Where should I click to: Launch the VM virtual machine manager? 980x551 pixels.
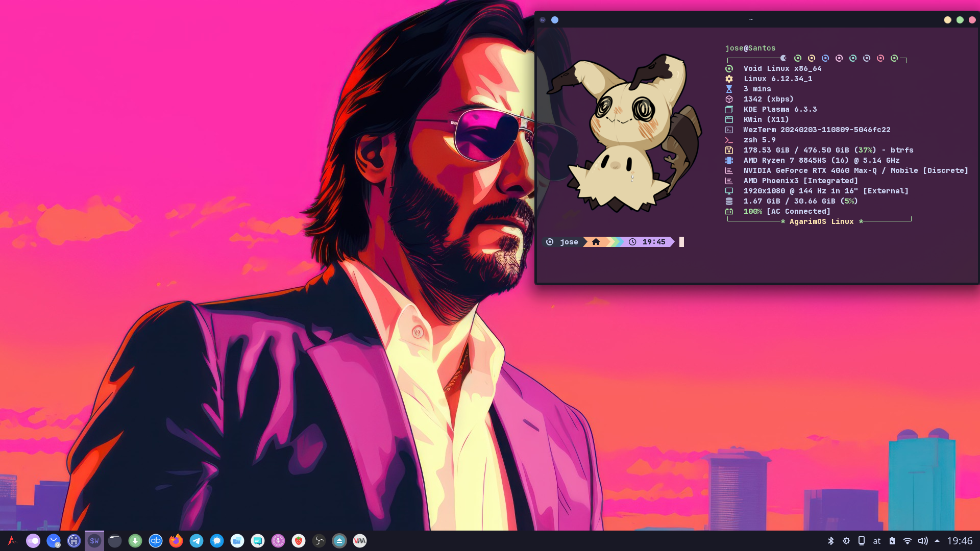[360, 541]
